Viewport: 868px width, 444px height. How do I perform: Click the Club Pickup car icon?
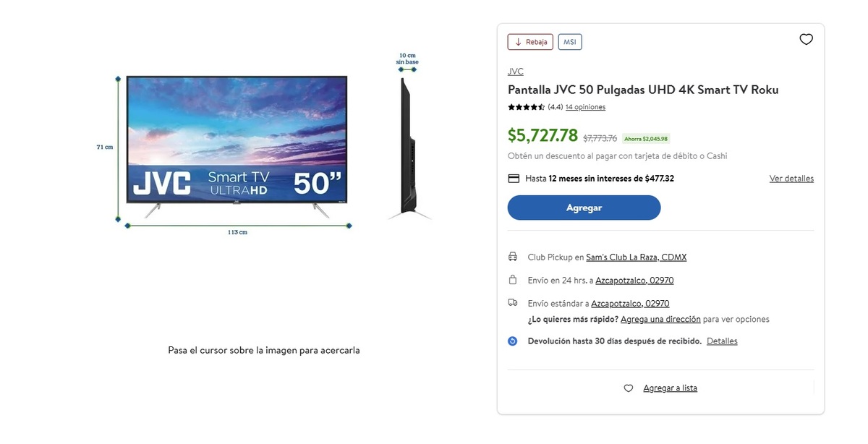point(513,257)
